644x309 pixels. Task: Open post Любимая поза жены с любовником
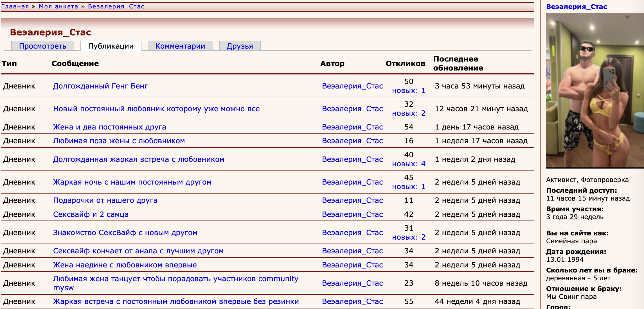[x=119, y=141]
